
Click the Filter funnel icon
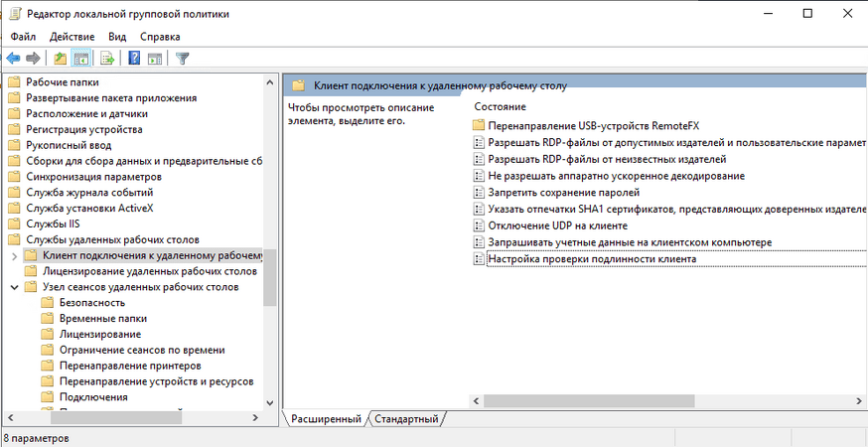pos(182,59)
